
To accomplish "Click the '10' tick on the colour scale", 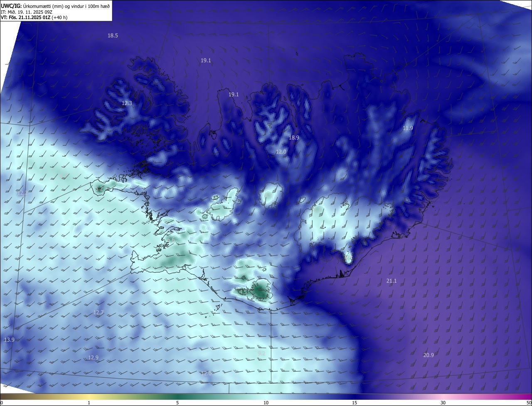I will pyautogui.click(x=266, y=403).
